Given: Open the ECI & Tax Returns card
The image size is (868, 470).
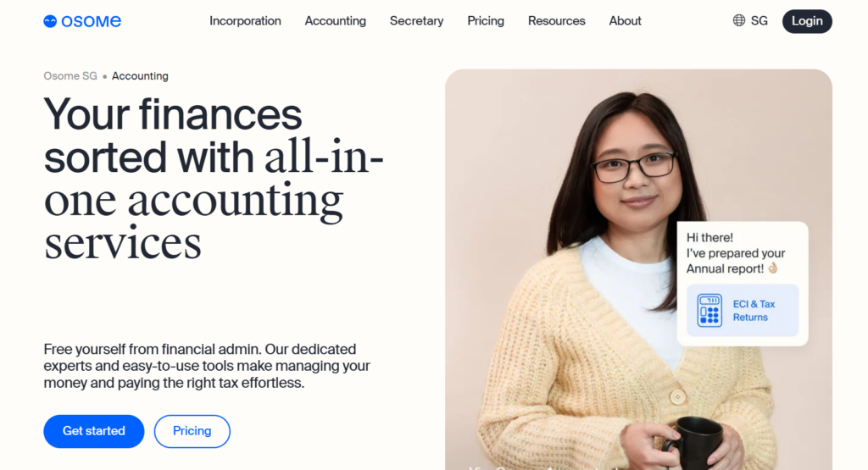Looking at the screenshot, I should point(743,310).
